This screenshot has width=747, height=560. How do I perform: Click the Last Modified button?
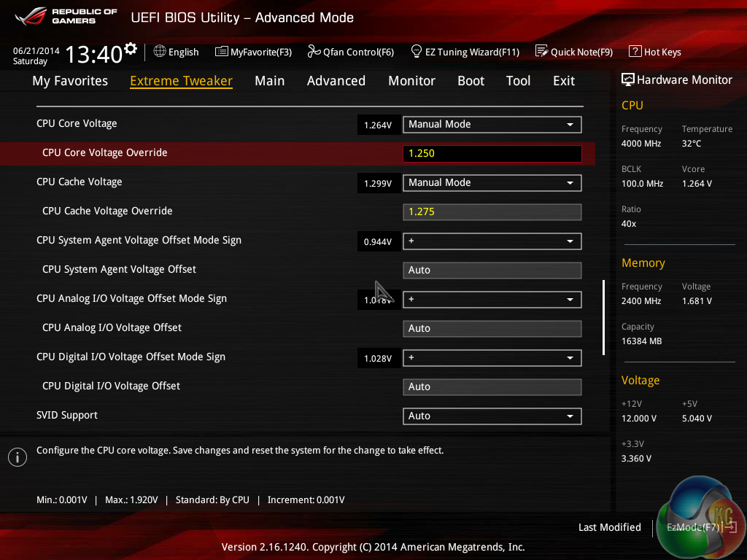click(609, 527)
